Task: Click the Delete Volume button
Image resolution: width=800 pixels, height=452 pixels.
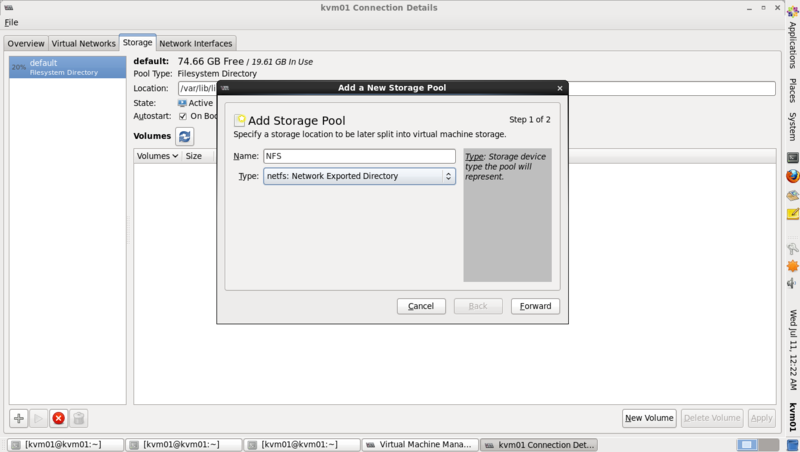Action: [x=712, y=418]
